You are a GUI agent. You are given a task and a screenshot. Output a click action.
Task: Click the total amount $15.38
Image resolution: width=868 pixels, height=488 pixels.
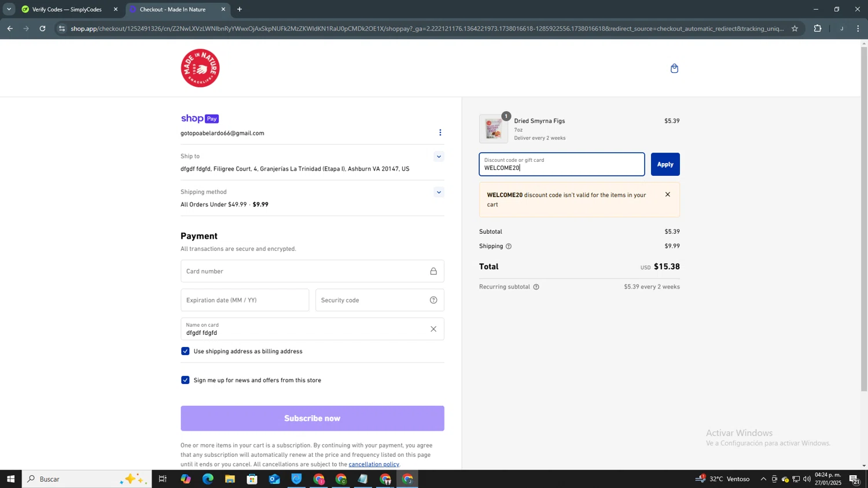(667, 267)
